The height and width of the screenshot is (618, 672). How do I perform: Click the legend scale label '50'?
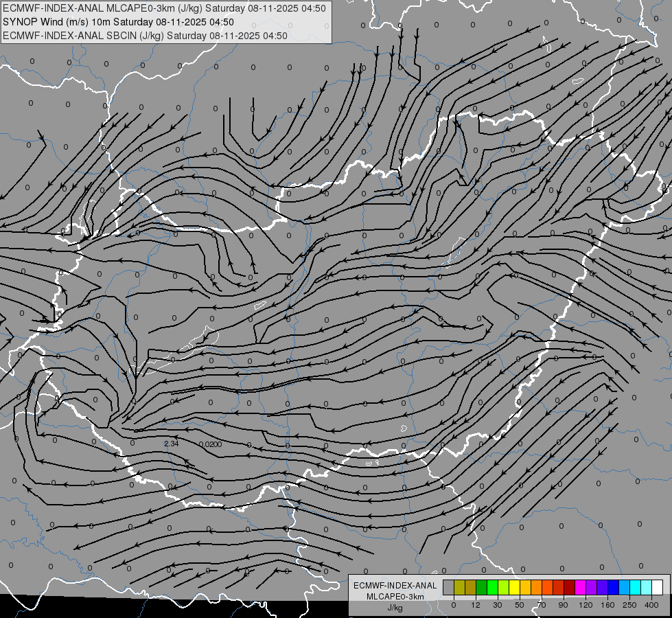point(520,605)
